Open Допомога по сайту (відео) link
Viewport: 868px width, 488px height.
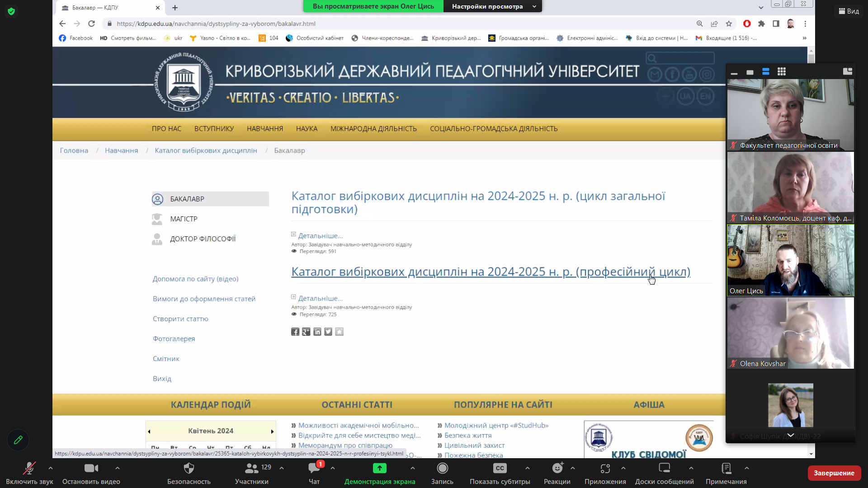195,279
